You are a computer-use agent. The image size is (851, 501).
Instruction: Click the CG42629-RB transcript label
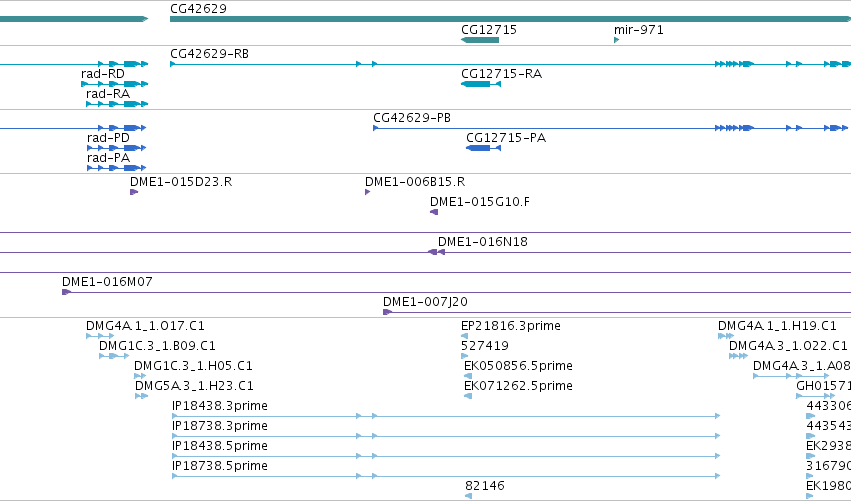click(x=209, y=54)
